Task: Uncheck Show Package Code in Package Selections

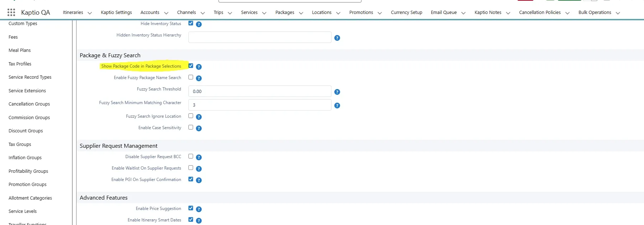Action: (x=191, y=66)
